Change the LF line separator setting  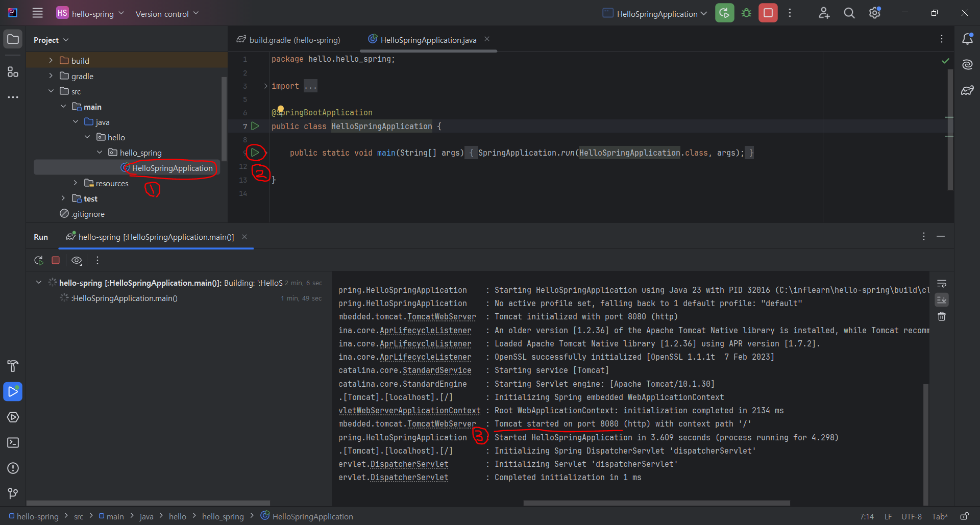(x=888, y=516)
